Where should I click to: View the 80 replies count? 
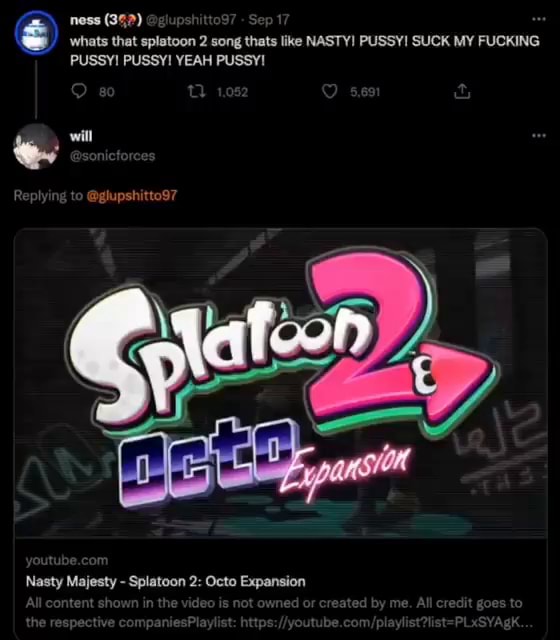107,92
